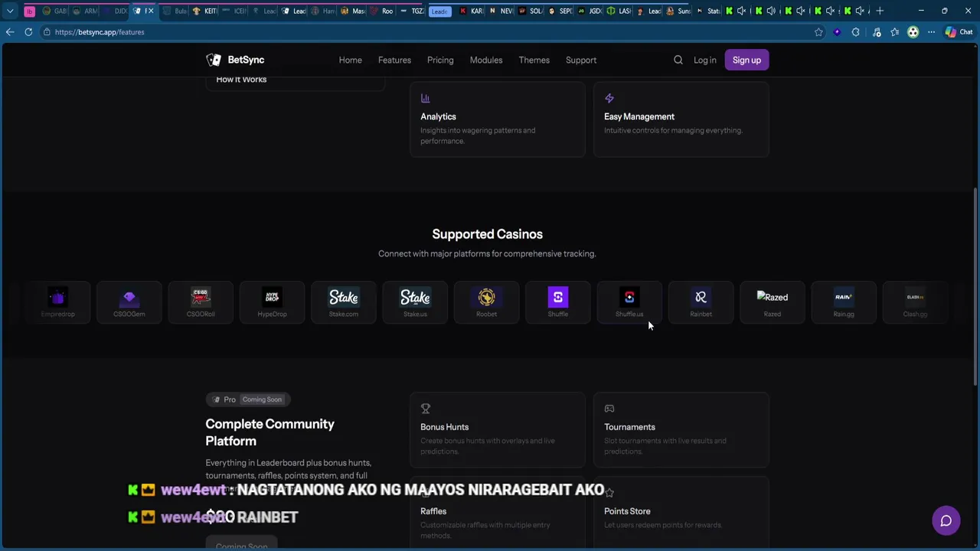Switch to the Suns browser tab
Screen dimensions: 980x551
679,11
